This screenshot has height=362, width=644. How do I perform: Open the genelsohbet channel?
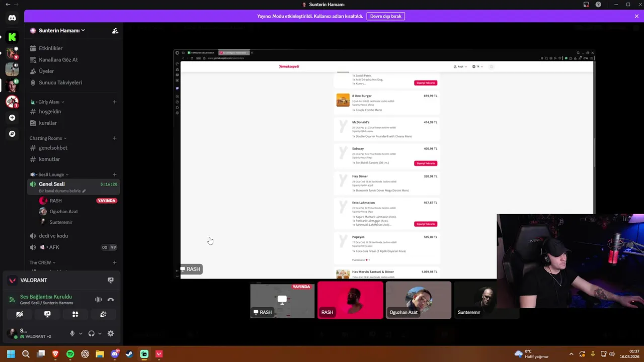click(x=73, y=148)
